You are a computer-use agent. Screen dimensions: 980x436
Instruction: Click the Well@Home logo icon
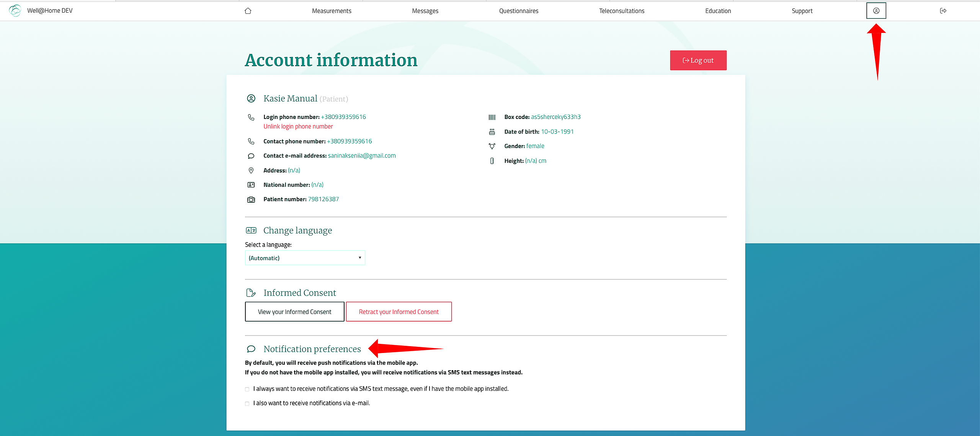pos(15,10)
